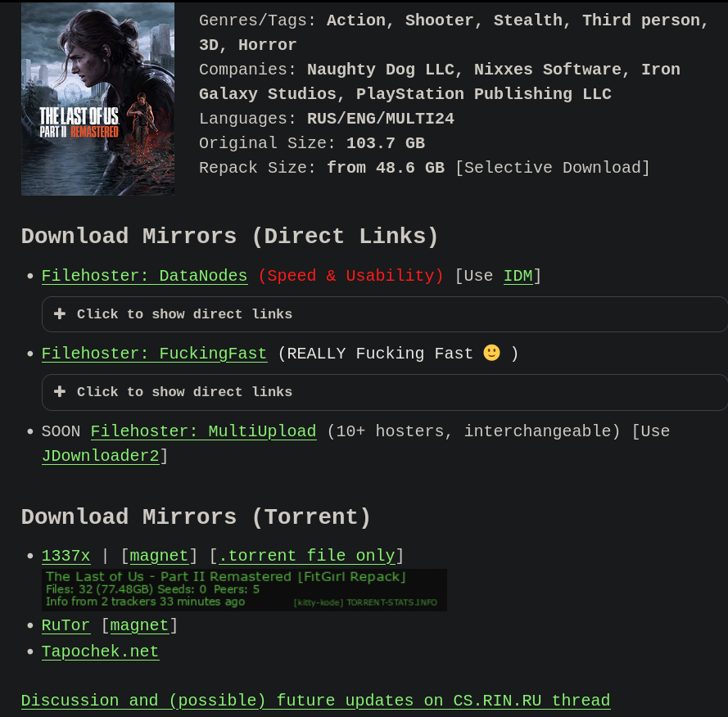
Task: Click The Last of Us cover image
Action: click(98, 99)
